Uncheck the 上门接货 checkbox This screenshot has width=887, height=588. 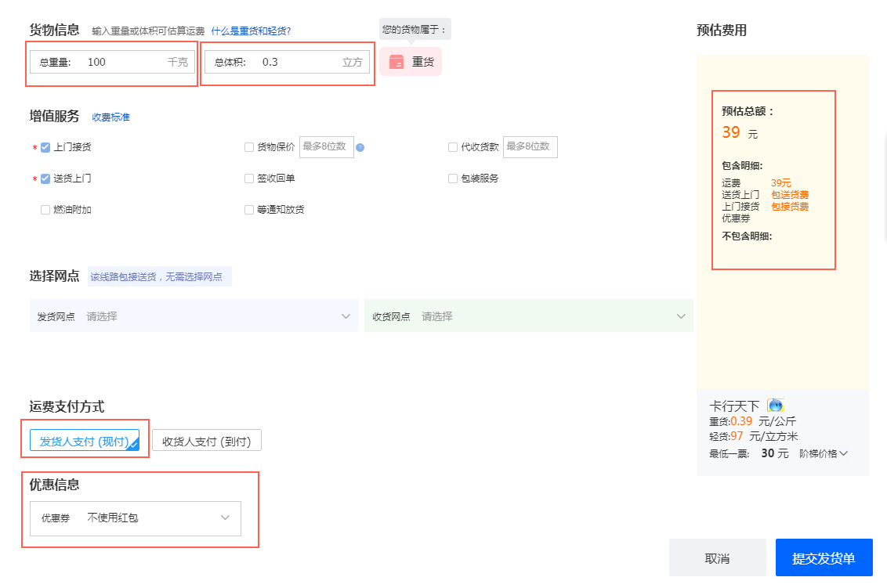pyautogui.click(x=45, y=147)
